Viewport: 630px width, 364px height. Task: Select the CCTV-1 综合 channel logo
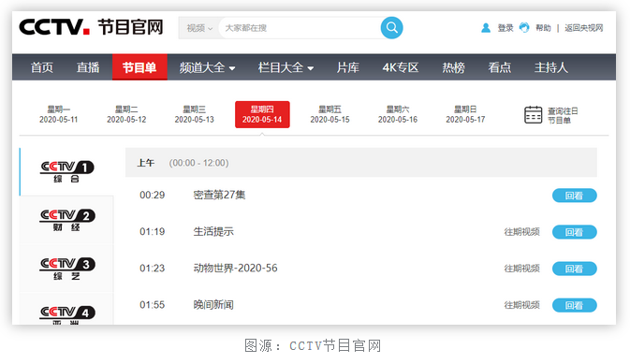(66, 171)
